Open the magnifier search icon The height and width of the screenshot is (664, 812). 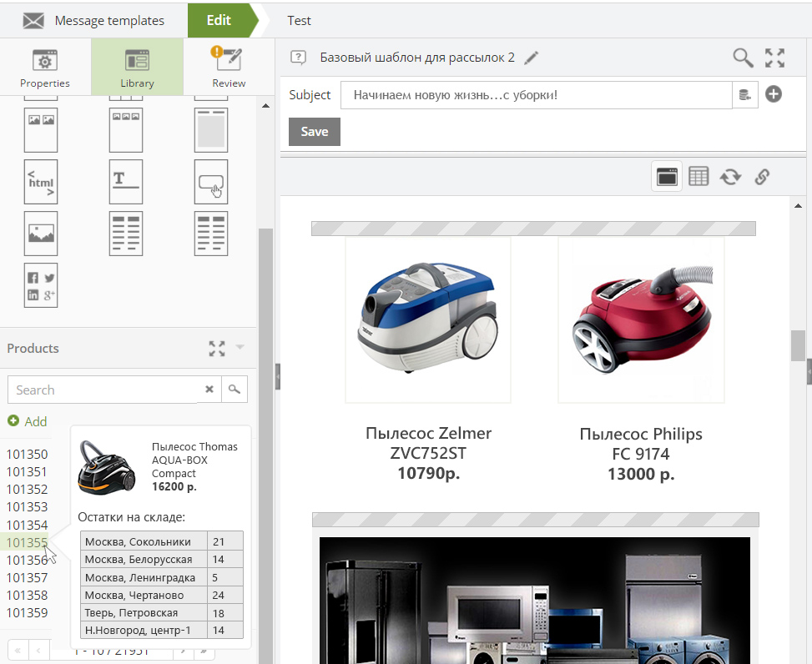pos(743,58)
